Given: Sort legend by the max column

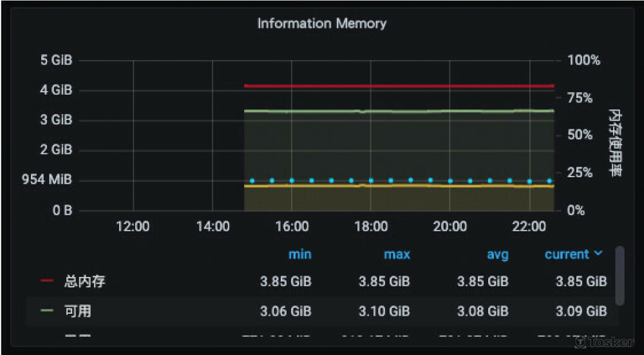Looking at the screenshot, I should tap(397, 254).
